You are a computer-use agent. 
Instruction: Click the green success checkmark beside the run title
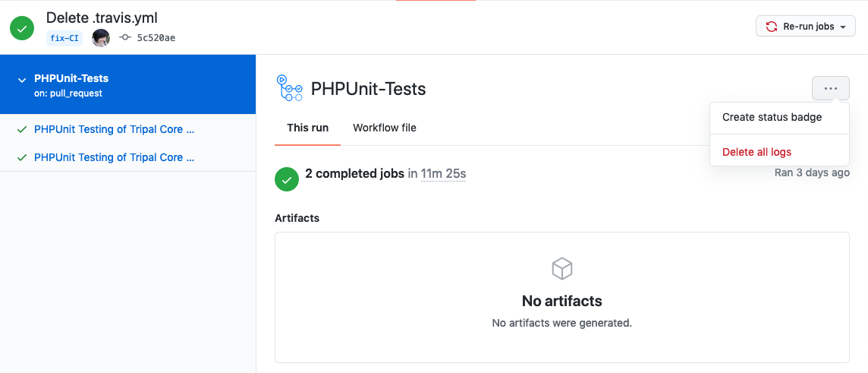21,28
